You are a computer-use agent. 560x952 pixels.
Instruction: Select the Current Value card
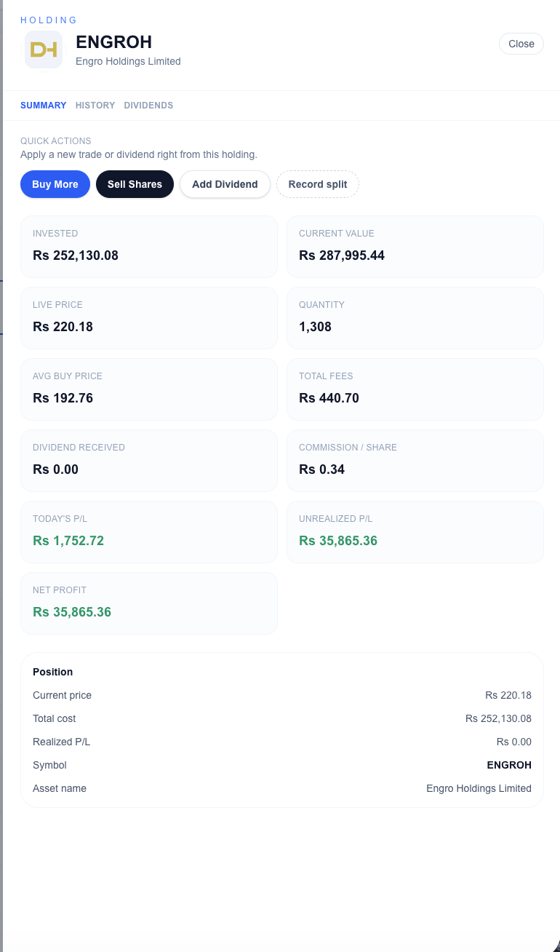click(x=415, y=246)
